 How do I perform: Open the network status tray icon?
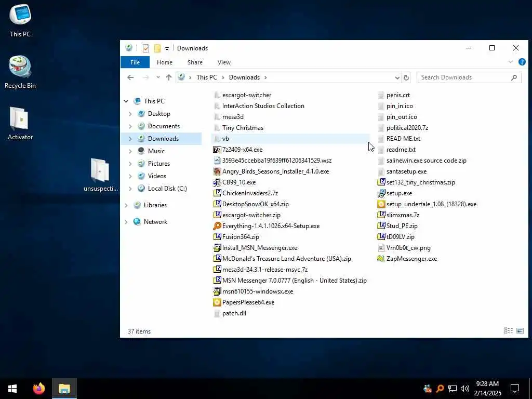tap(453, 389)
